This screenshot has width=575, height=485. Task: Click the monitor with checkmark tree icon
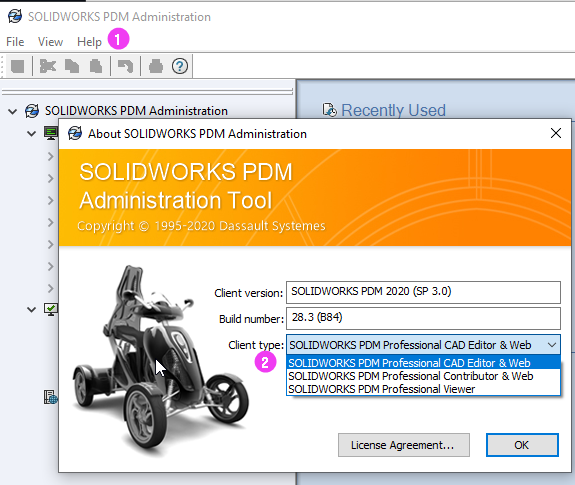(x=51, y=309)
